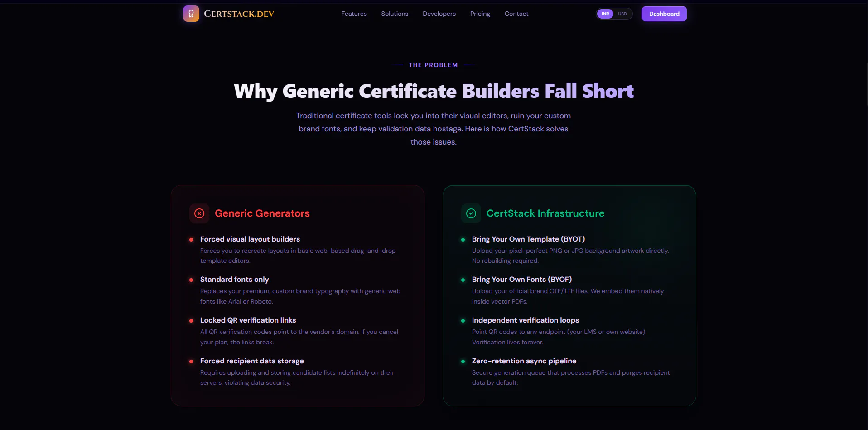
Task: Click paragraph starting 'Traditional certificate tools lock you'
Action: tap(434, 129)
